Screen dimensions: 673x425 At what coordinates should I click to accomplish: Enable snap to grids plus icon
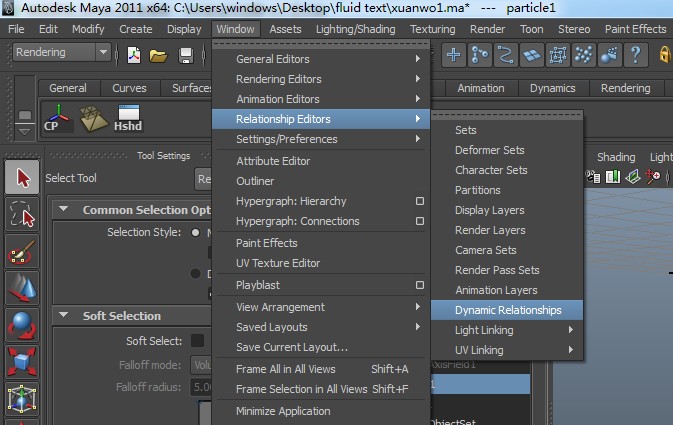click(x=453, y=55)
